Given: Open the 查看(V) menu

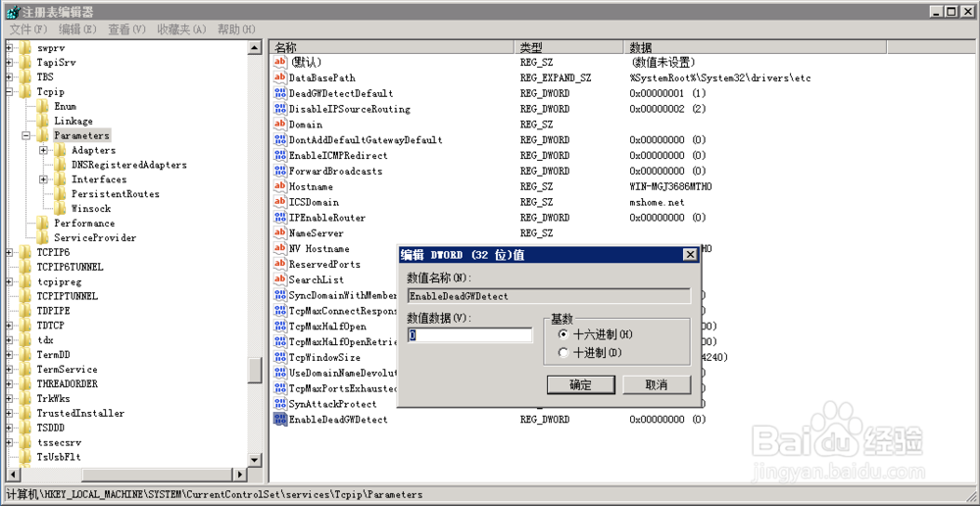Looking at the screenshot, I should click(126, 28).
